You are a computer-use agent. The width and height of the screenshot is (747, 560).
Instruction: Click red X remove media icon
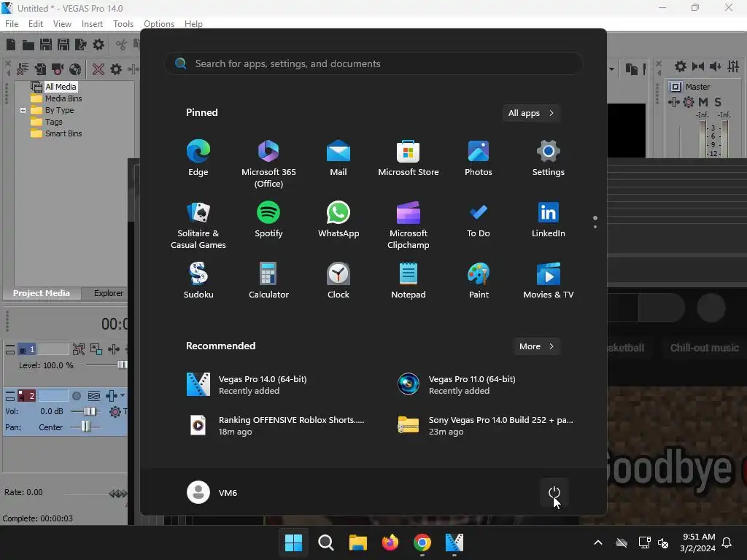click(98, 69)
